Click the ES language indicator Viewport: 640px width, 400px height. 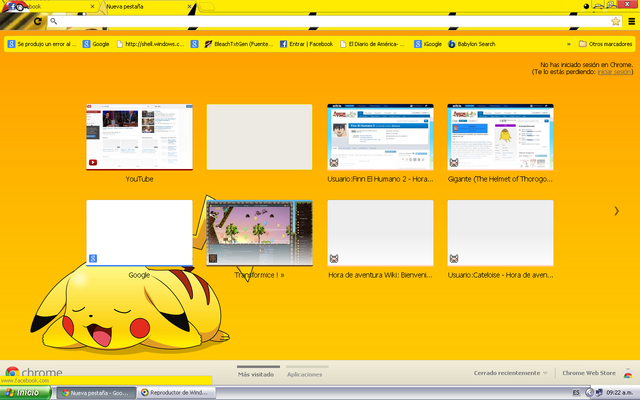pyautogui.click(x=576, y=393)
